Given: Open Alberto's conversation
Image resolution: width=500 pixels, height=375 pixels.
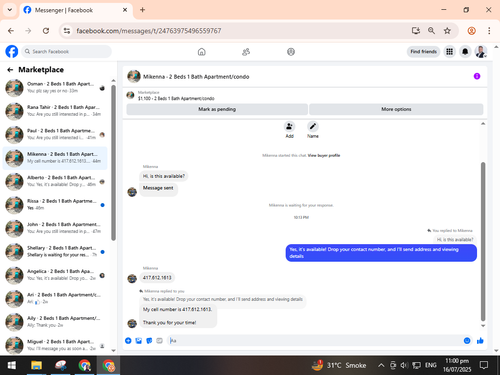Looking at the screenshot, I should [55, 181].
